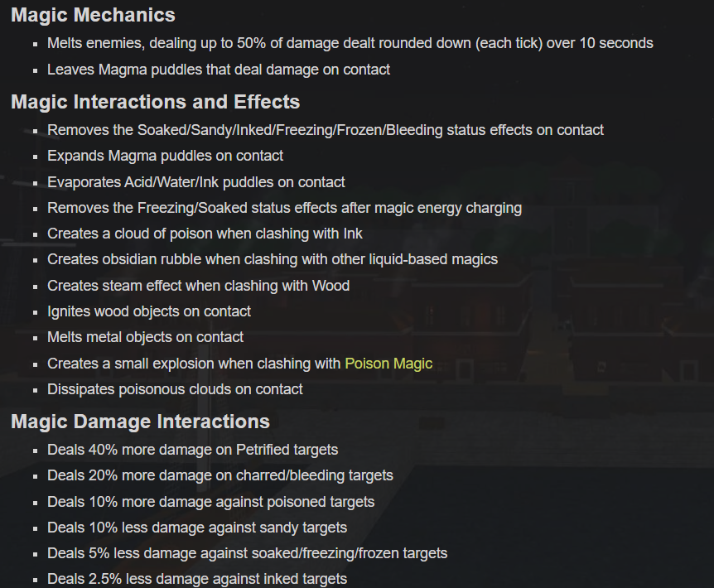Click the Melts metal objects on contact line
Image resolution: width=714 pixels, height=588 pixels.
pyautogui.click(x=145, y=337)
